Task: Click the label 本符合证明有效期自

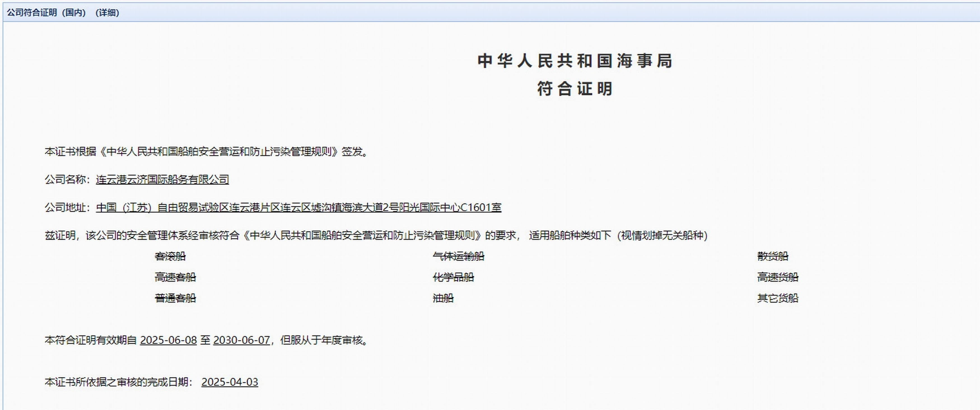Action: tap(90, 340)
